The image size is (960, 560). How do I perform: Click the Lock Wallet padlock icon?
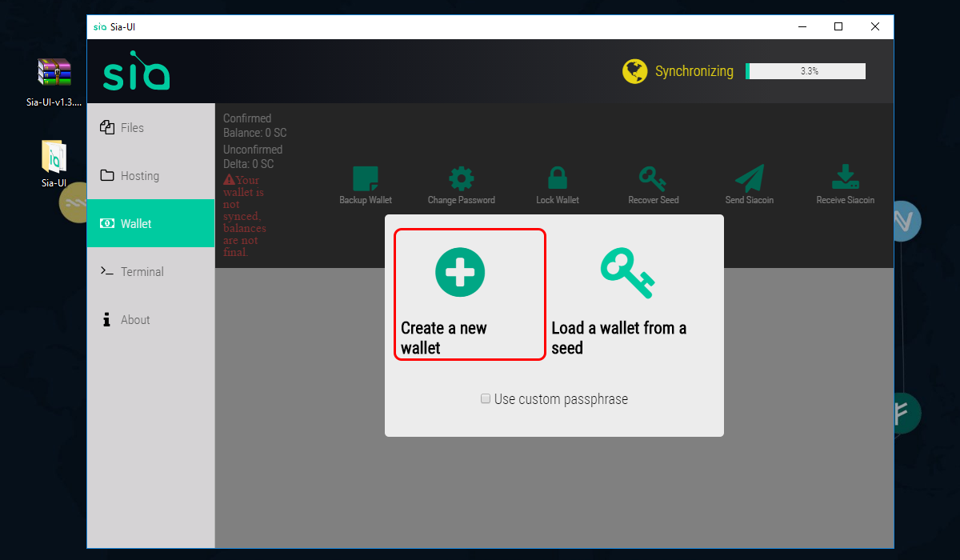click(557, 178)
